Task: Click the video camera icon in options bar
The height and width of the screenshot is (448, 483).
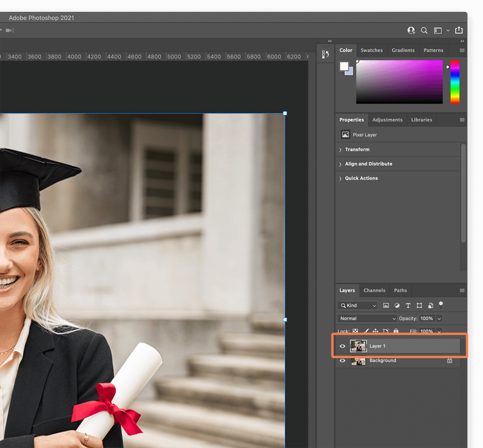Action: coord(10,30)
